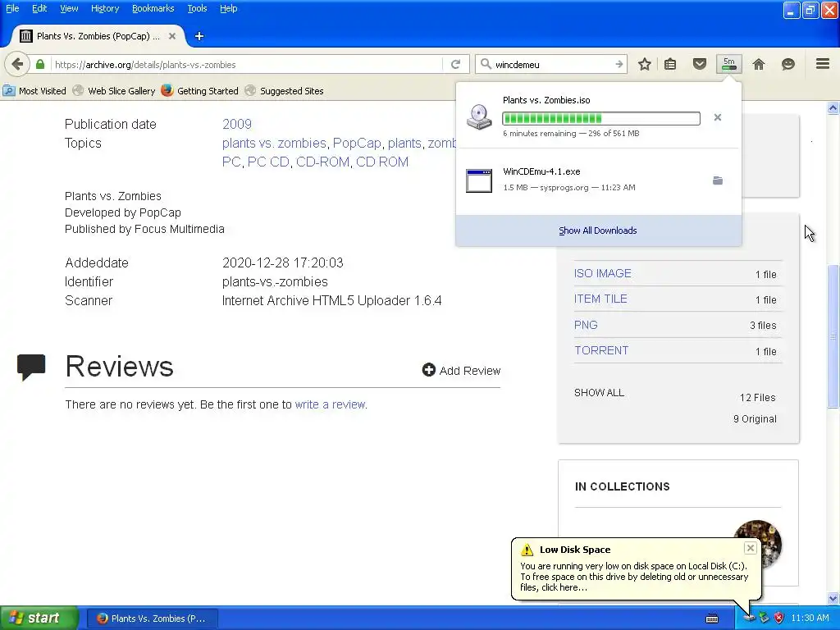Viewport: 840px width, 630px height.
Task: Open the View menu
Action: click(x=69, y=8)
